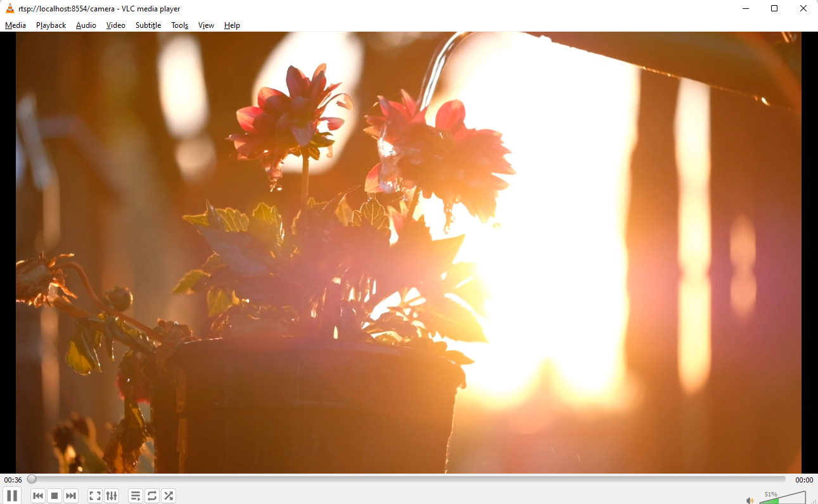
Task: Open the Media menu
Action: [x=15, y=25]
